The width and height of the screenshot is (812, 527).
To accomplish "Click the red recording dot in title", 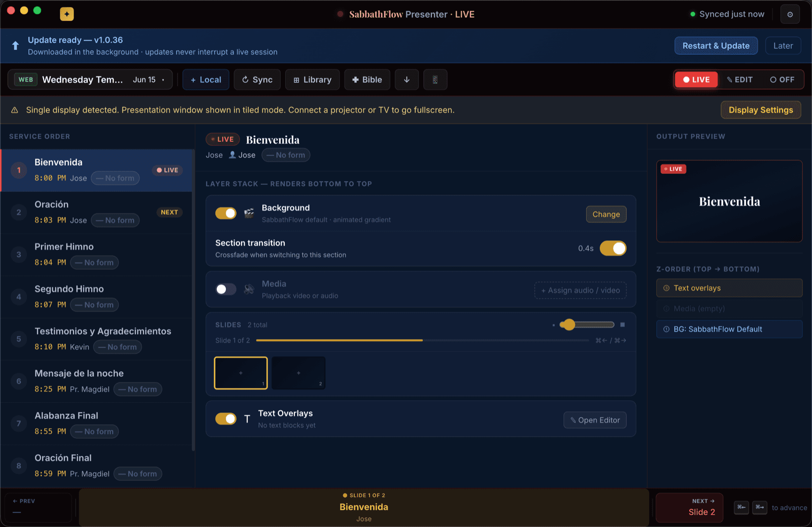I will (x=340, y=14).
